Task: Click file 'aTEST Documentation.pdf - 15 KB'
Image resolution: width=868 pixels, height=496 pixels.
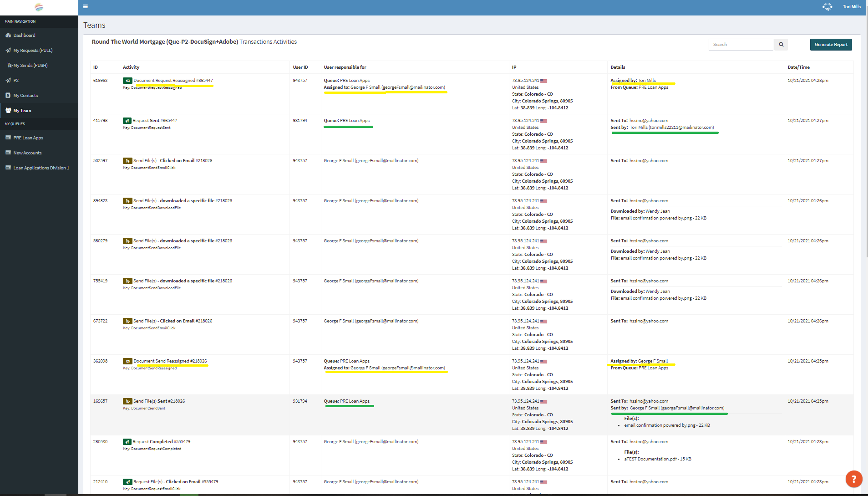Action: coord(658,459)
